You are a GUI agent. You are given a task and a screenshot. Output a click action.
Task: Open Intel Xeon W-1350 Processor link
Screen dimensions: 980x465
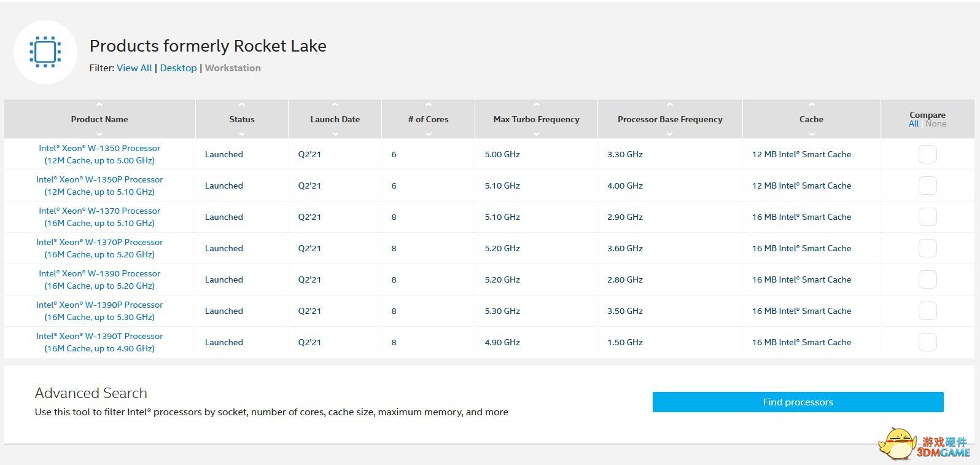click(99, 154)
